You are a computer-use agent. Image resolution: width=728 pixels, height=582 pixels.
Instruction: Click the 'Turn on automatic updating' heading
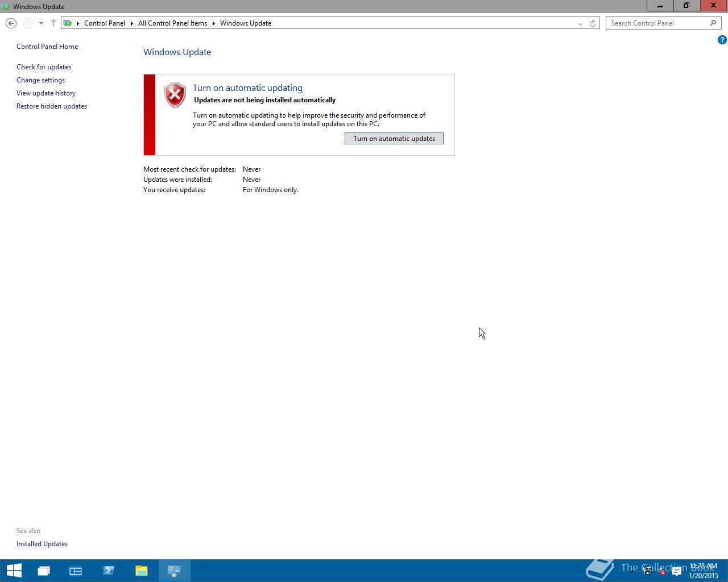tap(247, 88)
